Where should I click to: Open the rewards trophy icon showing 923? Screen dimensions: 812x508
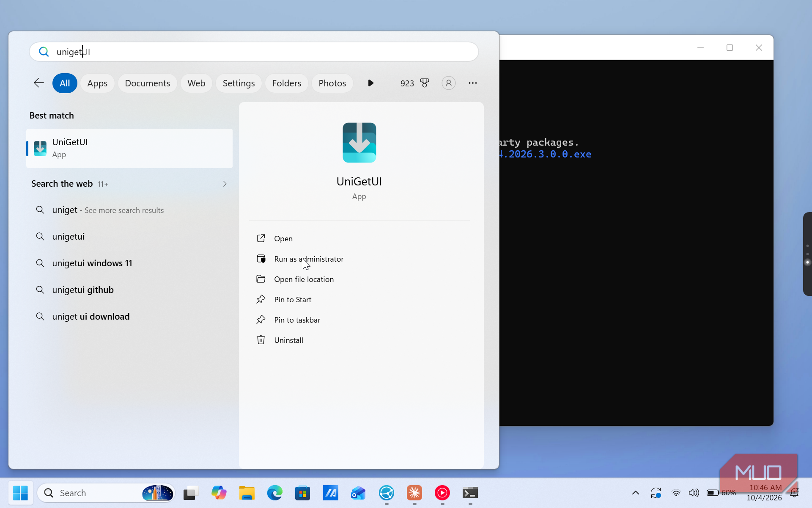click(x=425, y=83)
